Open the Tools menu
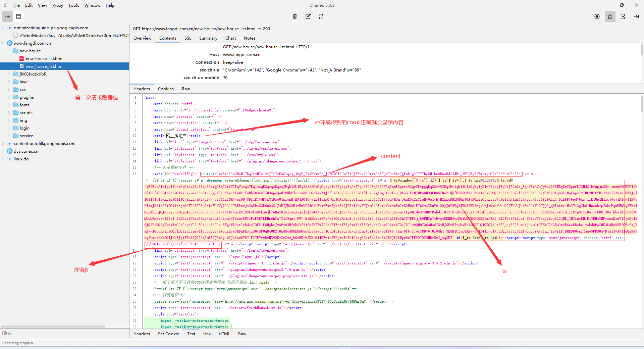Screen dimensions: 644x349 [74, 5]
